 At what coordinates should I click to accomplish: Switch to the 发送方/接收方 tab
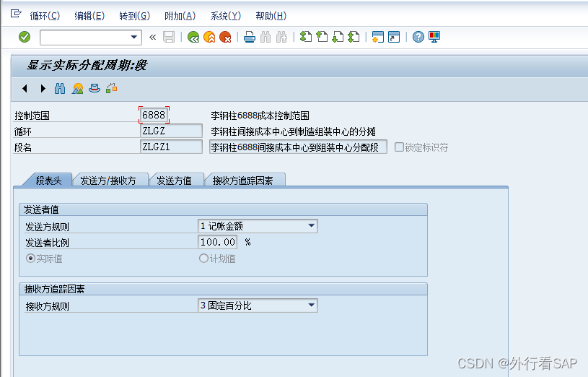click(x=108, y=181)
